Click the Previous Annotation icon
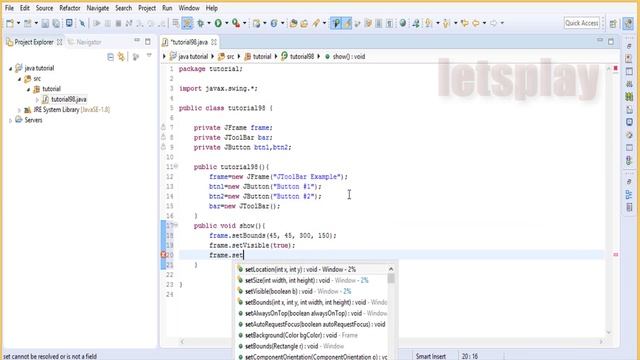Screen dimensions: 640x360 [x=446, y=23]
